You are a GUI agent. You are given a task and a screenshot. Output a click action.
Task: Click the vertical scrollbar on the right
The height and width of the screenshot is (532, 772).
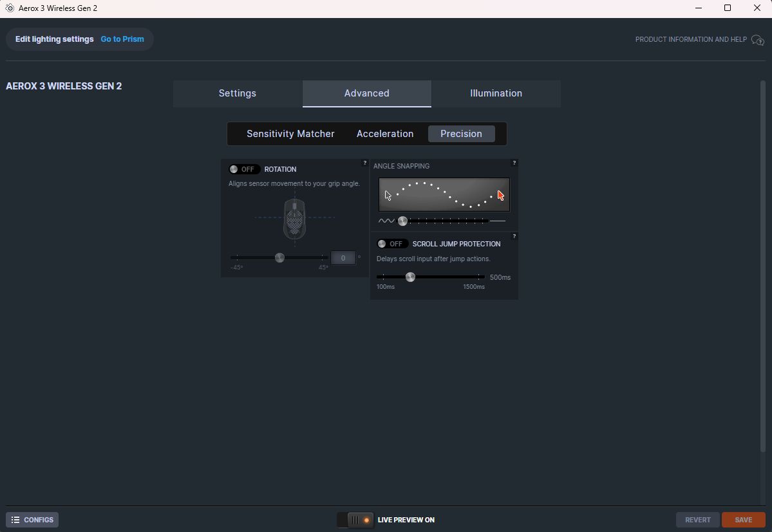763,266
